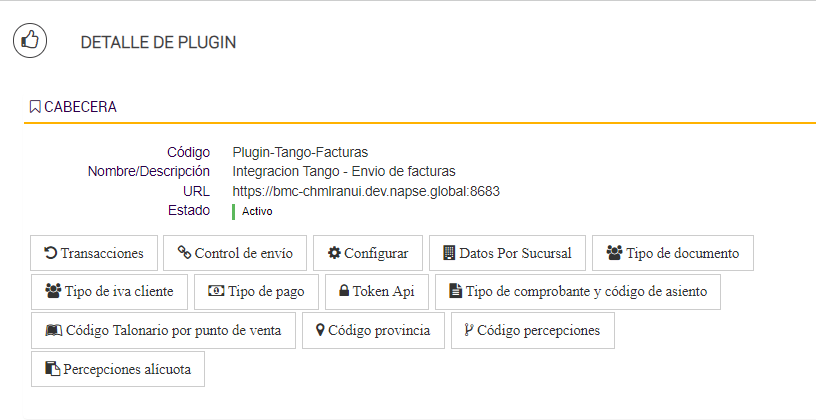Click the money icon on Tipo de pago

pyautogui.click(x=215, y=292)
